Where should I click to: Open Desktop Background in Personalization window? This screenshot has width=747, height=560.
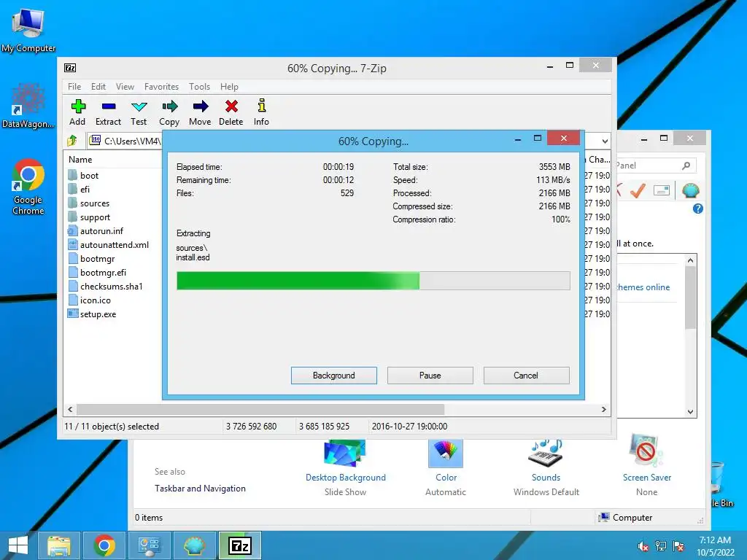(345, 467)
